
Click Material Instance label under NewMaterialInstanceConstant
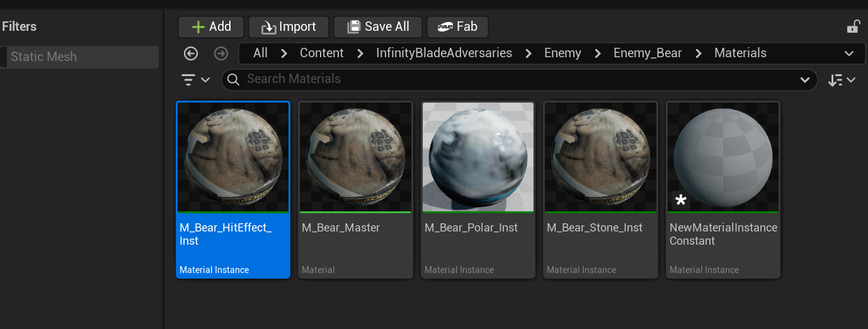tap(704, 270)
